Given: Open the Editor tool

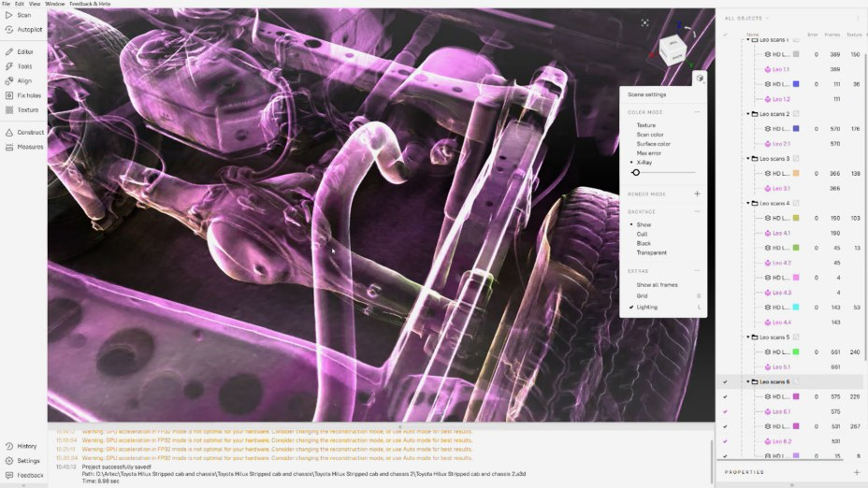Looking at the screenshot, I should tap(24, 52).
